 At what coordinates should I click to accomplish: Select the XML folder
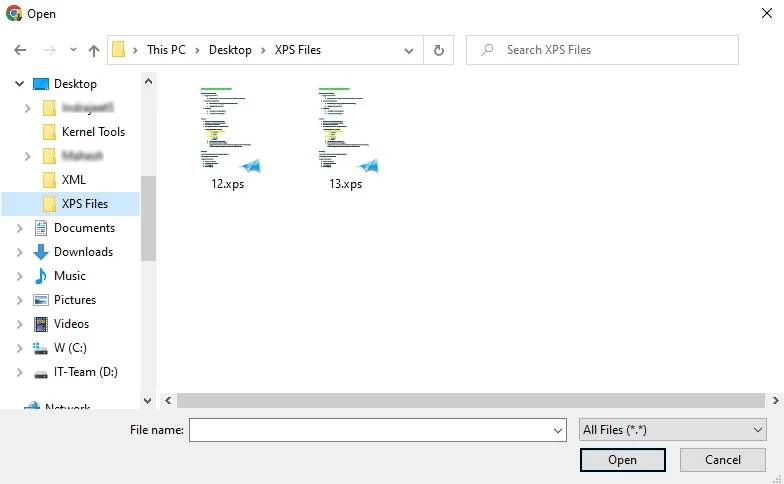pos(74,180)
